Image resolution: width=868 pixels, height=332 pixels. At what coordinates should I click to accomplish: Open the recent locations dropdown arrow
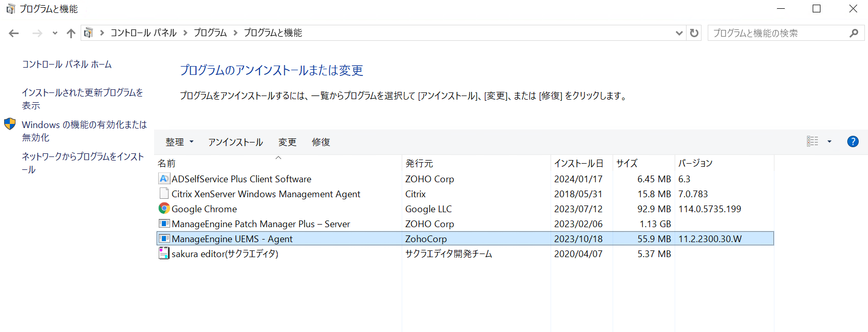tap(55, 33)
